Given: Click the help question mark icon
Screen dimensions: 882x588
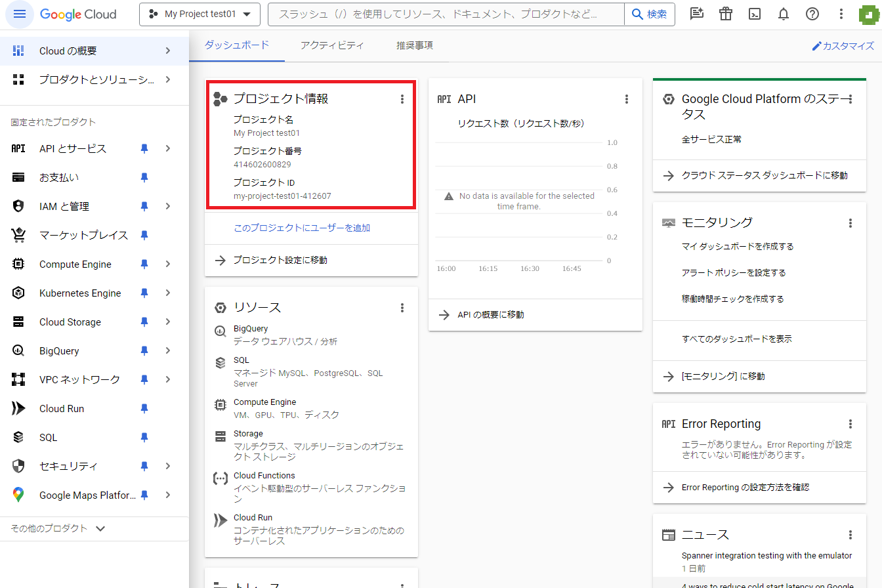Looking at the screenshot, I should click(x=812, y=14).
